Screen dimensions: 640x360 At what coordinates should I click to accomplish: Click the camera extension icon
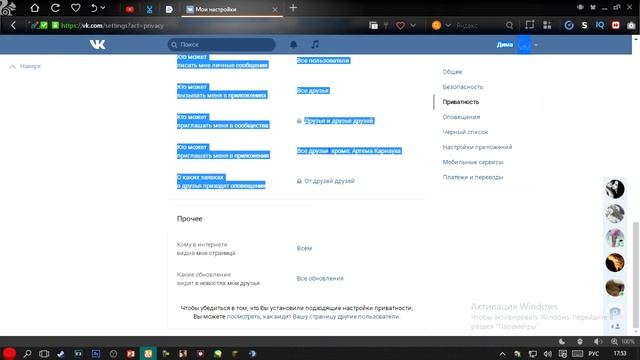point(631,25)
